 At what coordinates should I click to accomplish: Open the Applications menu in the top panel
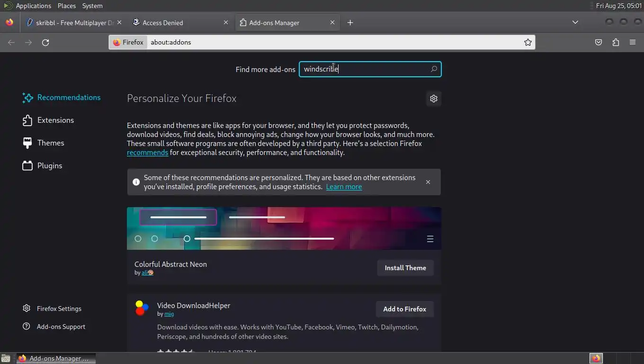point(33,6)
